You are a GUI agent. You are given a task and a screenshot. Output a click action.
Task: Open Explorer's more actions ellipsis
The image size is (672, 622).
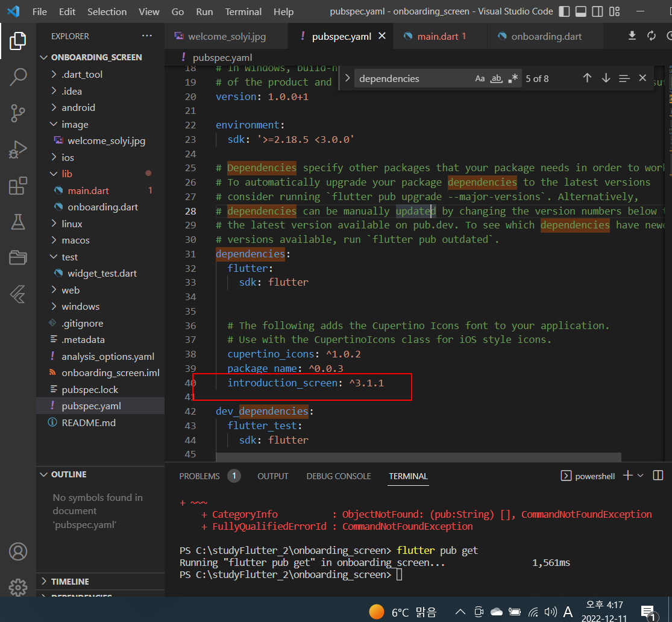point(147,36)
